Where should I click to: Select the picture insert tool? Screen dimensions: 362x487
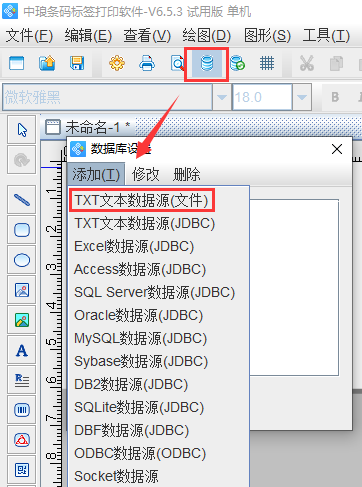[22, 320]
